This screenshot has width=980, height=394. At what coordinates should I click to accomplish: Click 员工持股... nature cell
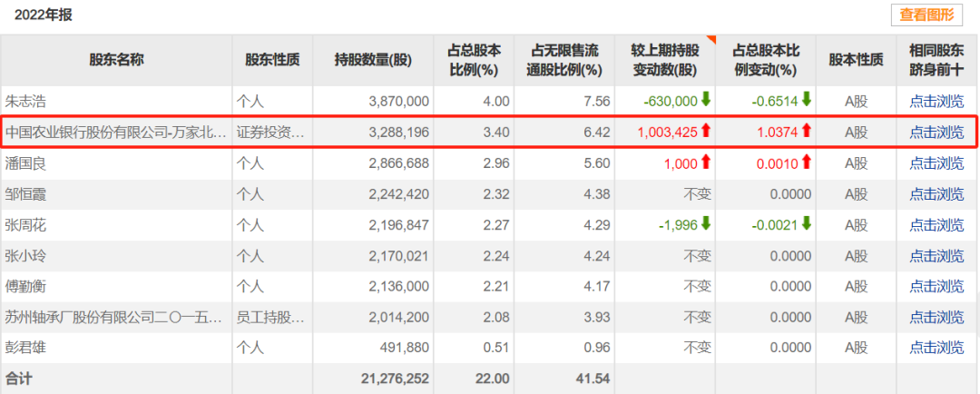pos(270,317)
